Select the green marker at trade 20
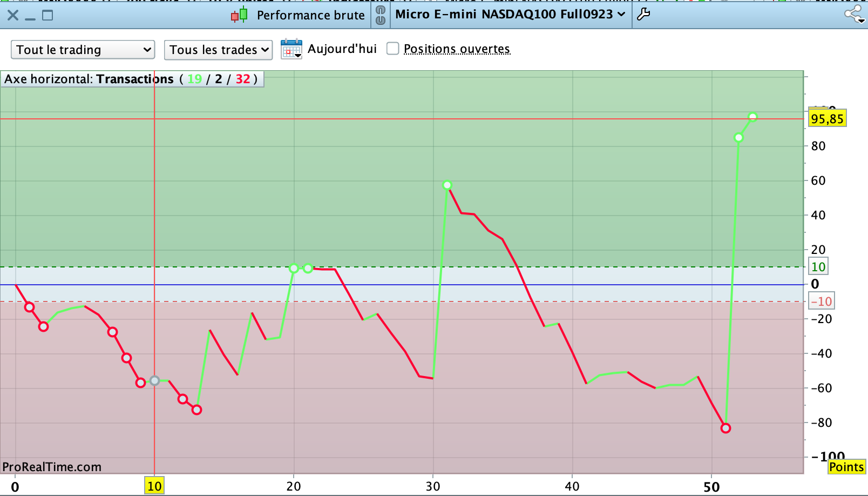 294,268
